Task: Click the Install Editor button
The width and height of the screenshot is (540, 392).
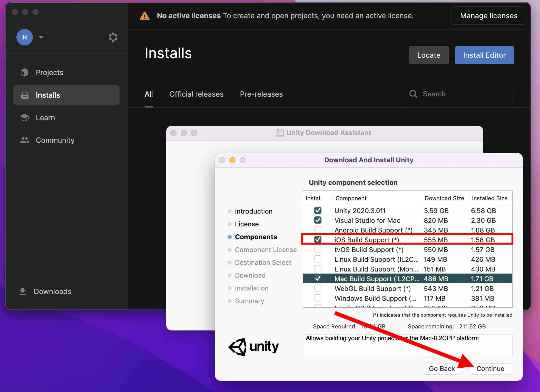Action: (x=484, y=55)
